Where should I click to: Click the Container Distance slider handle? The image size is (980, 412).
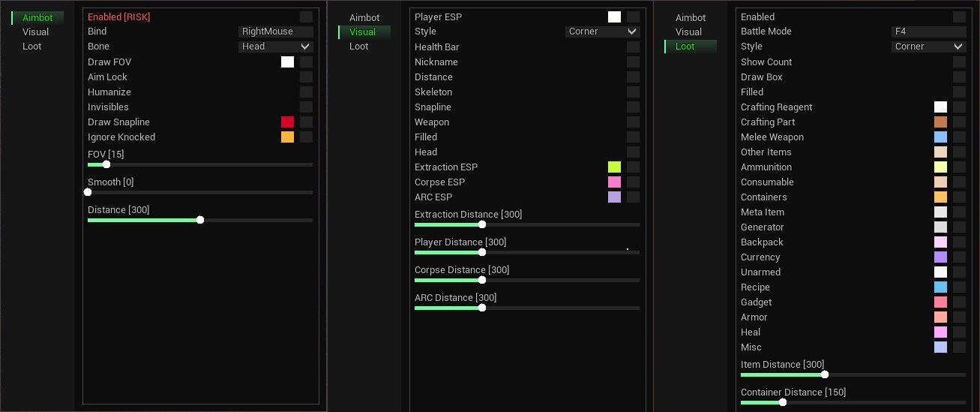tap(783, 402)
